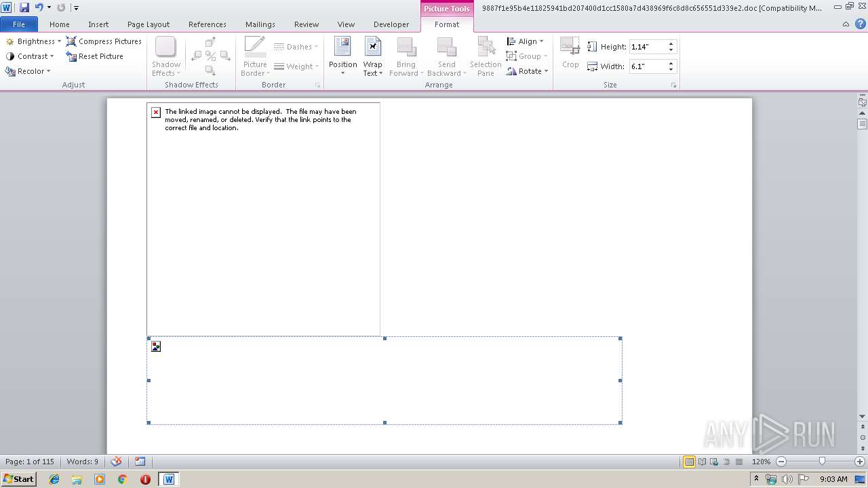Open the Windows Start menu

point(19,479)
